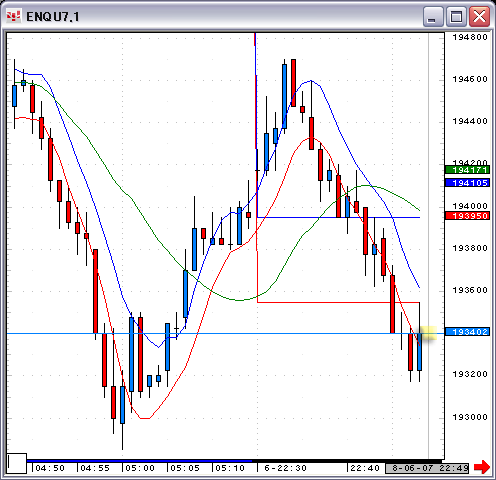
Task: Select the red 193950 price label
Action: point(467,216)
